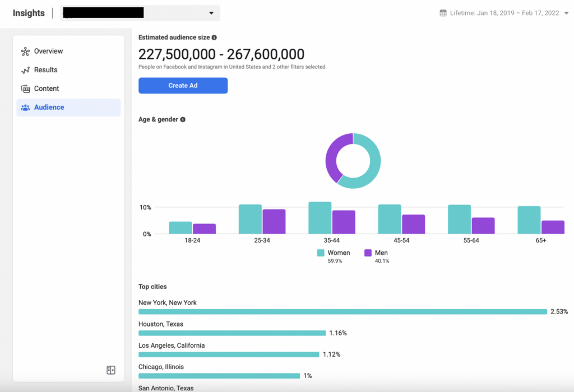Click men bar for 45-54 age group

(x=414, y=224)
